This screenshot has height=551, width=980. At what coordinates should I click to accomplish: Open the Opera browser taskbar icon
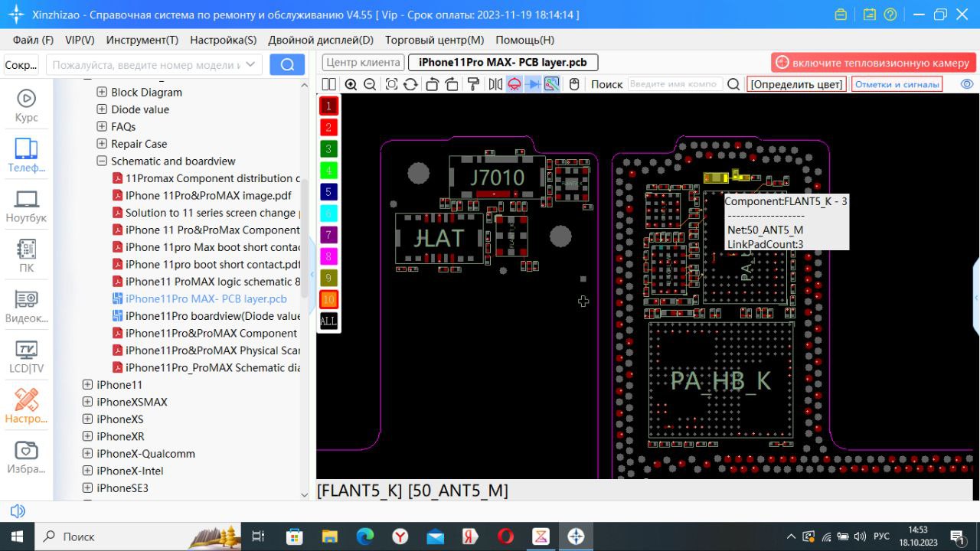click(505, 536)
